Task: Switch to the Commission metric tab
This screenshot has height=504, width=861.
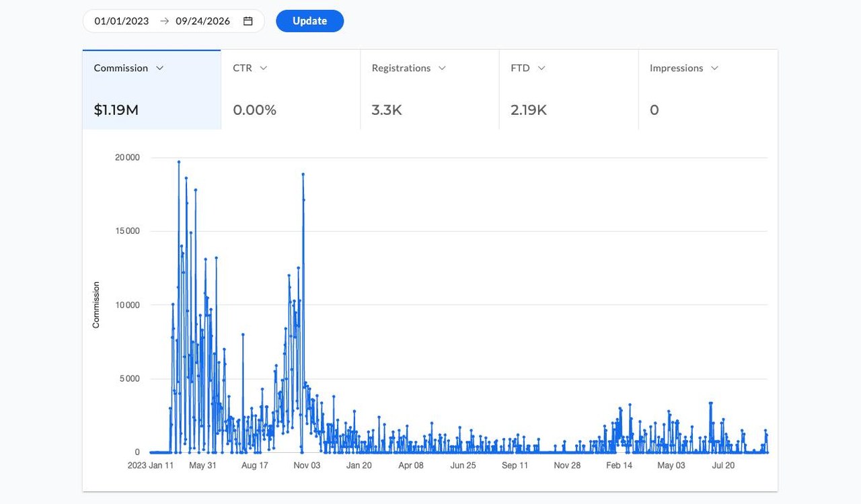Action: [x=152, y=89]
